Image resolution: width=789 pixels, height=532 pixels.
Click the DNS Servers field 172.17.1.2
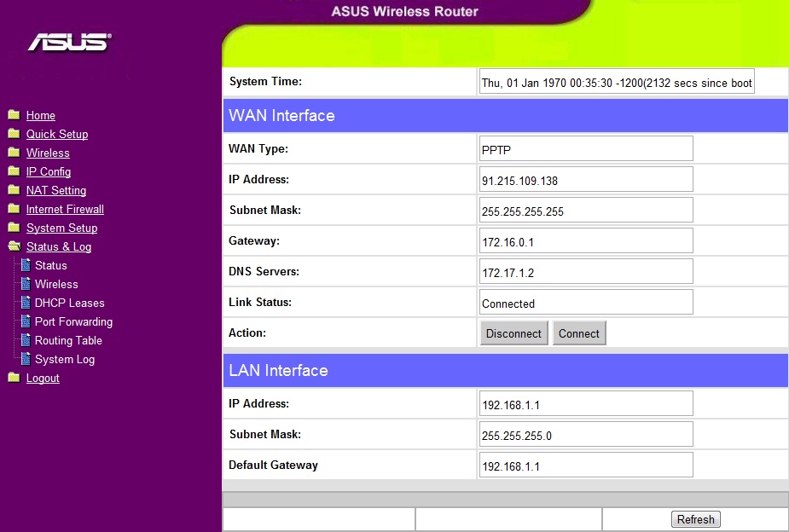tap(586, 271)
